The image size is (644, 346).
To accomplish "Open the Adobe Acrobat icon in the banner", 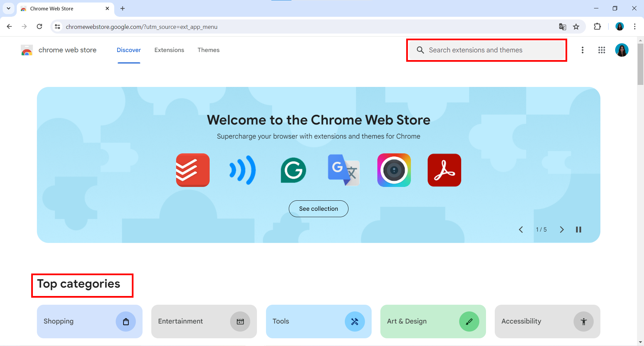I will pos(444,170).
